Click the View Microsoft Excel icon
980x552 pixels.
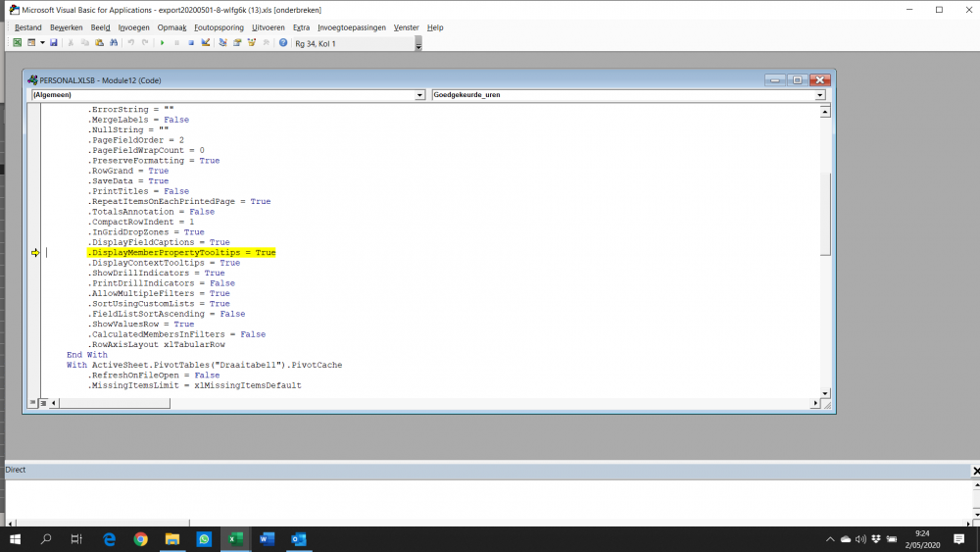[x=18, y=43]
